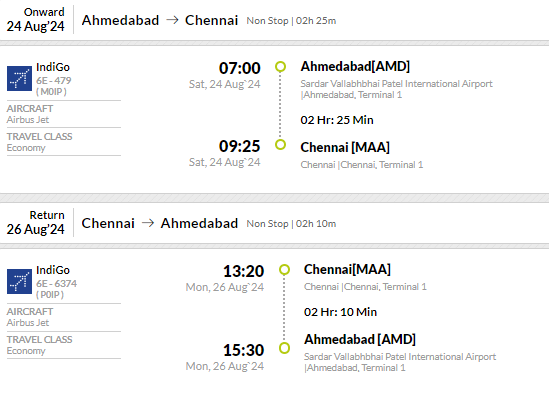
Task: Click the IndiGo logo for flight 6E-6374
Action: (19, 282)
